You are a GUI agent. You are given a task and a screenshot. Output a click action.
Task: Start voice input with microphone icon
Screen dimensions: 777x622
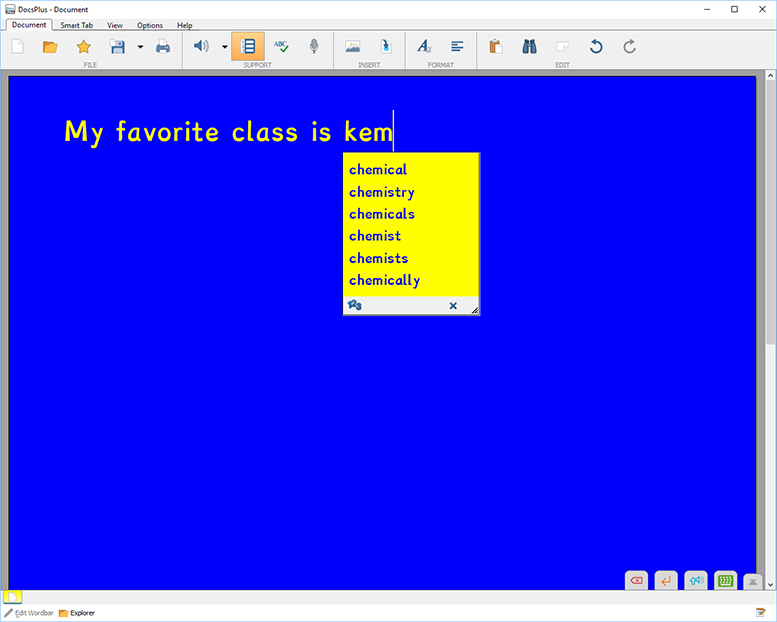(314, 46)
